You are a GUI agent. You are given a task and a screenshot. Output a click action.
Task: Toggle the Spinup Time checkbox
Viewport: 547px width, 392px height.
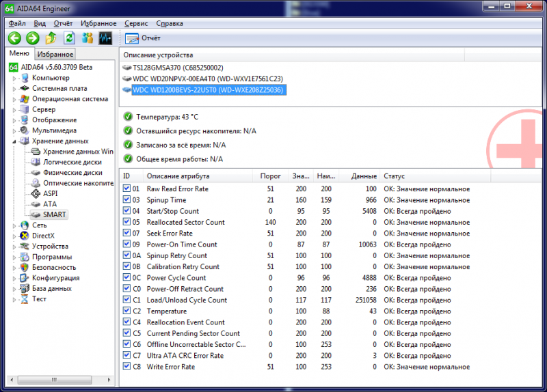(126, 199)
